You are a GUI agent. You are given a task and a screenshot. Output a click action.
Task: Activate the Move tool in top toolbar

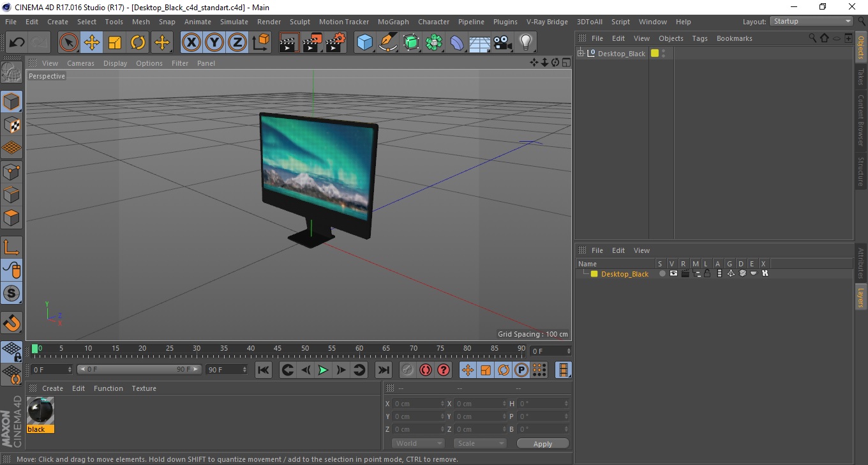coord(92,43)
